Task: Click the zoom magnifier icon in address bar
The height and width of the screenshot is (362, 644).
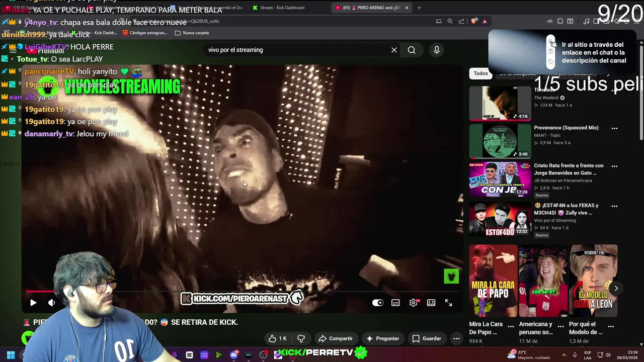Action: coord(450,21)
